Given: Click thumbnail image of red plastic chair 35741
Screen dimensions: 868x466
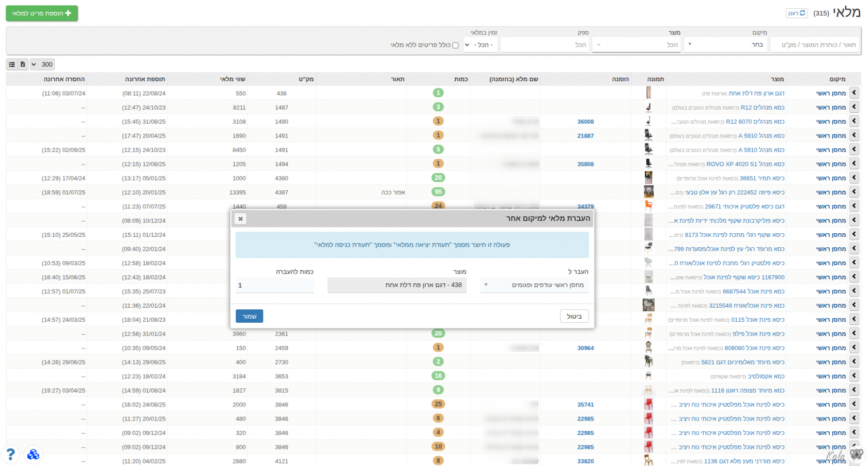Looking at the screenshot, I should 648,404.
